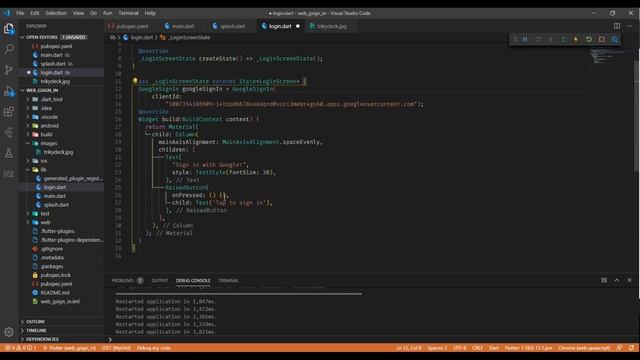Screen dimensions: 640x360
Task: Open the Terminal menu
Action: pos(129,13)
